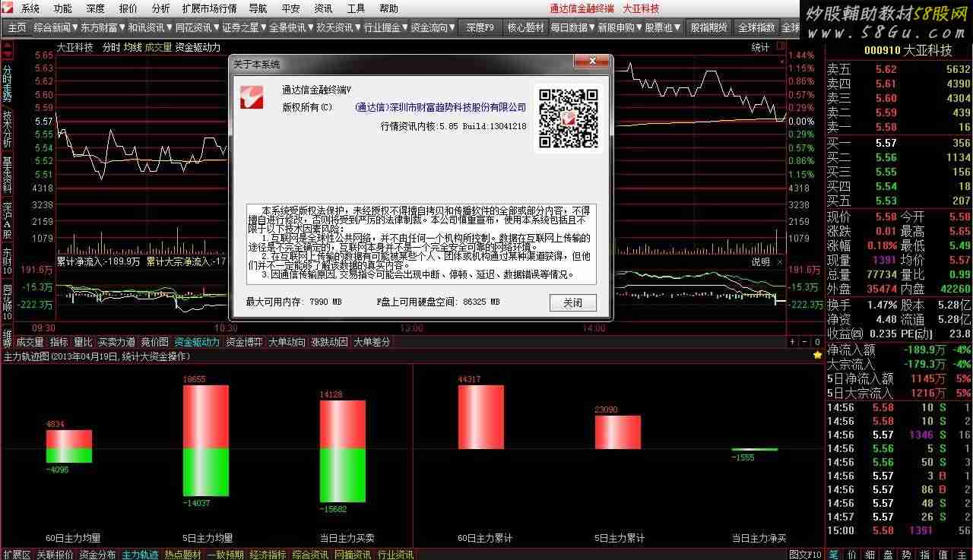Screen dimensions: 973x560
Task: Click the disclaimer text box in the dialog
Action: click(x=421, y=244)
